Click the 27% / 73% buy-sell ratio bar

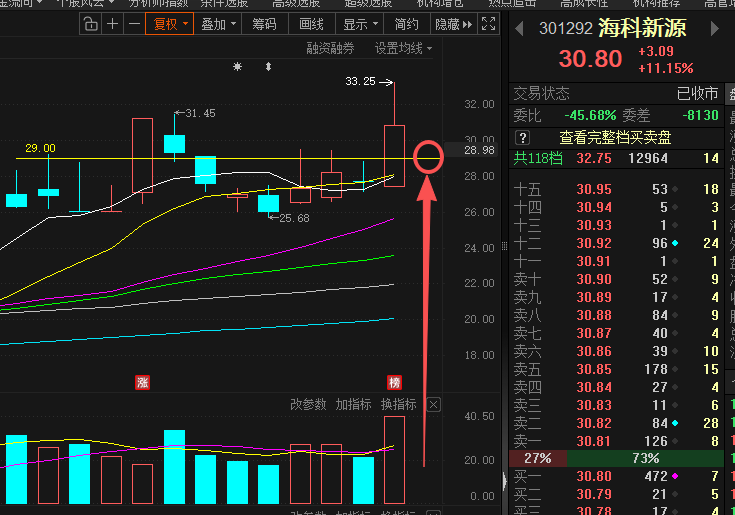click(616, 458)
